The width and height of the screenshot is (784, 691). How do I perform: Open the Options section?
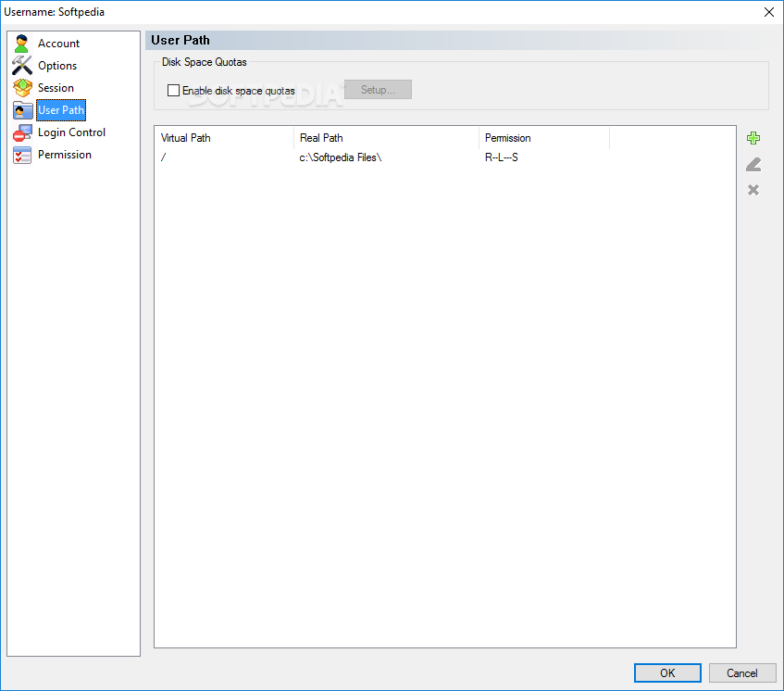[x=57, y=66]
